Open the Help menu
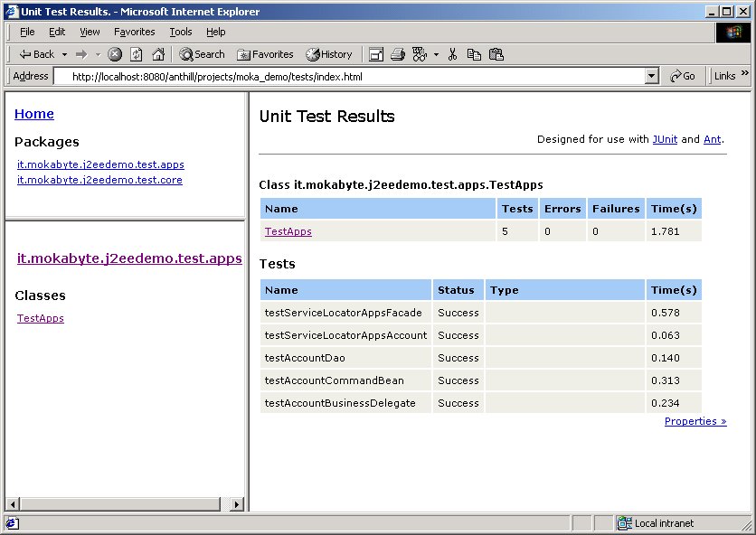756x535 pixels. pyautogui.click(x=215, y=32)
